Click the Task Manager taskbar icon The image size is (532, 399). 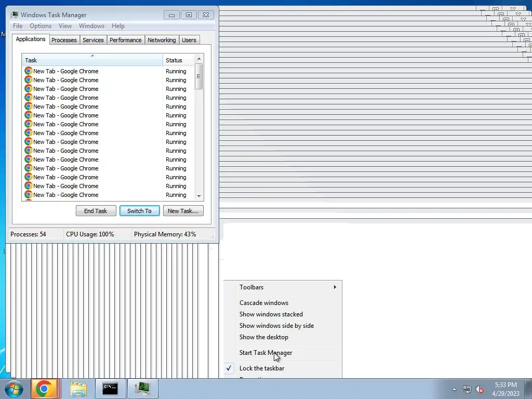pos(142,389)
